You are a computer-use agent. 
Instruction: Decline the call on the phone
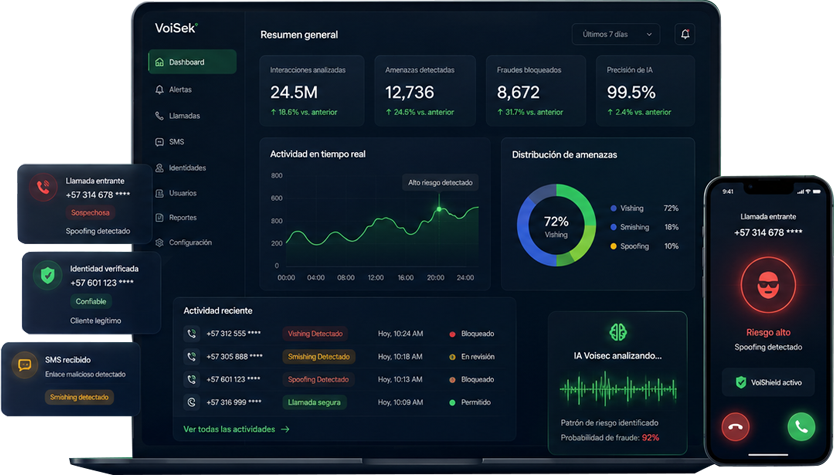point(736,427)
